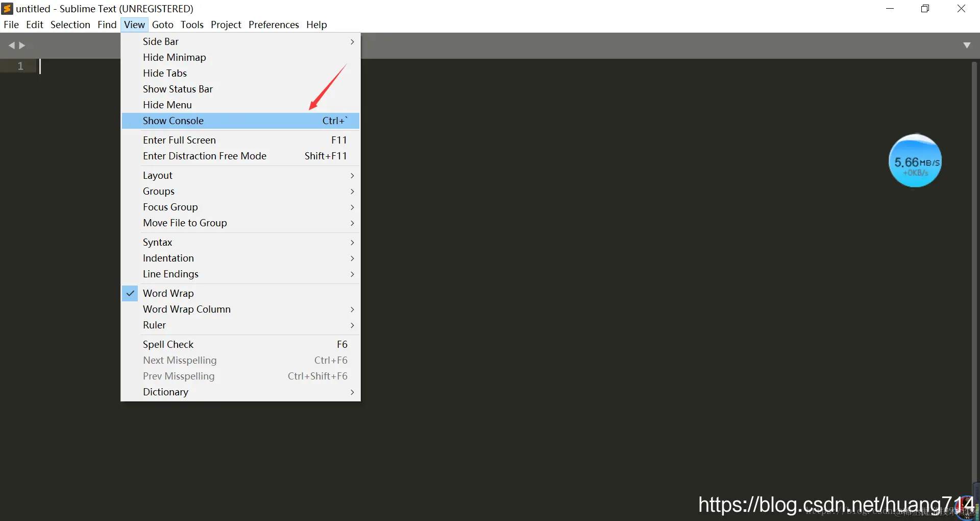Open the Project menu
The image size is (980, 521).
point(226,25)
